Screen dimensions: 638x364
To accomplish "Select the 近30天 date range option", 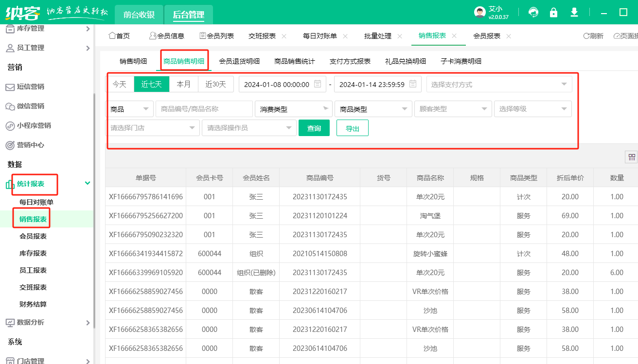I will 215,84.
